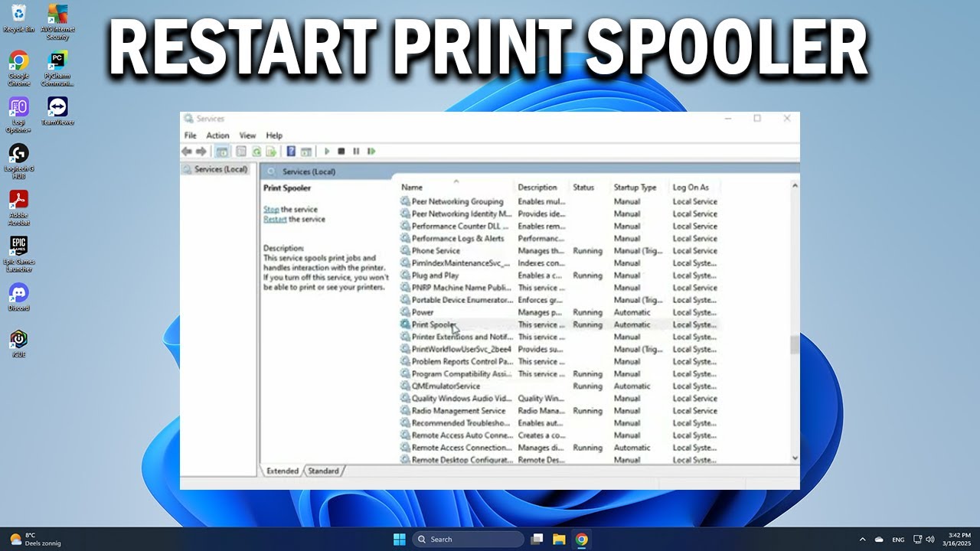The height and width of the screenshot is (551, 980).
Task: Click the Back arrow in Services toolbar
Action: [187, 152]
